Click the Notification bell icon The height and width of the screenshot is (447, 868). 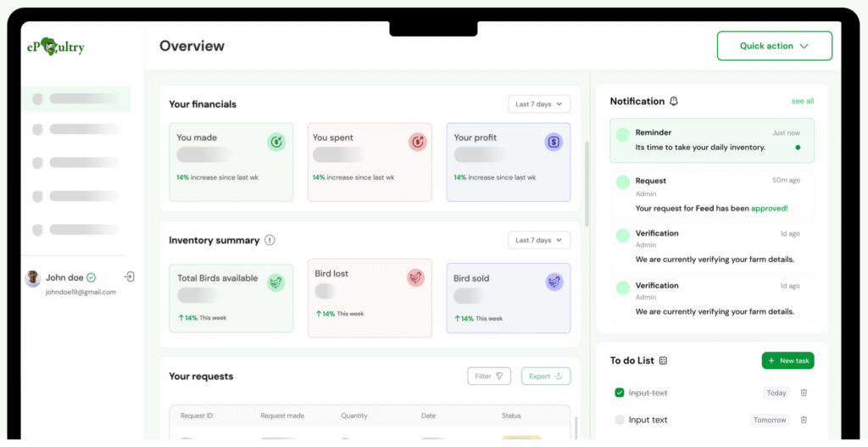tap(674, 102)
